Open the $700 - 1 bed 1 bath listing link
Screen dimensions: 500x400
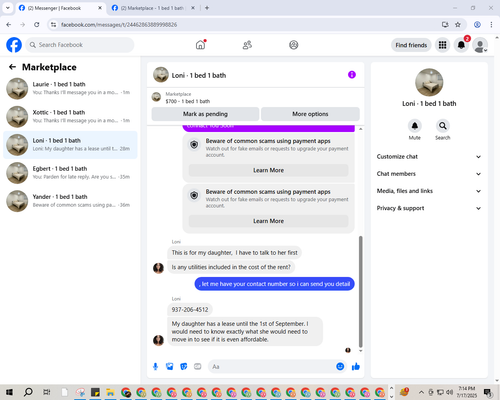click(x=188, y=101)
